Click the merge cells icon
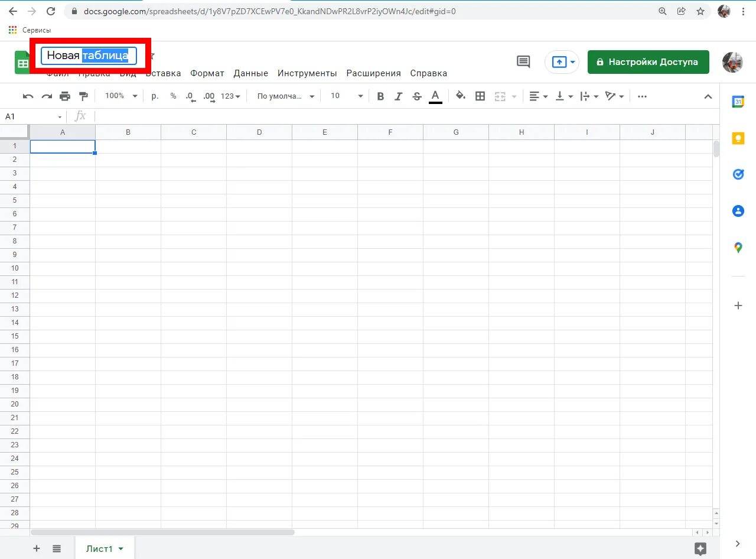The image size is (756, 559). pos(500,96)
